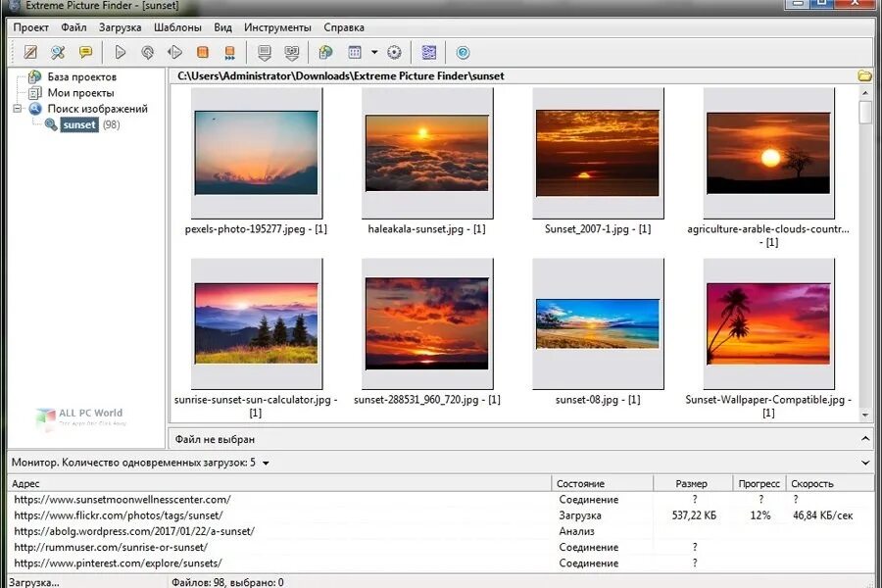Click the thumbnail scrollbar thumb
Screen dimensions: 882x588
(x=865, y=112)
